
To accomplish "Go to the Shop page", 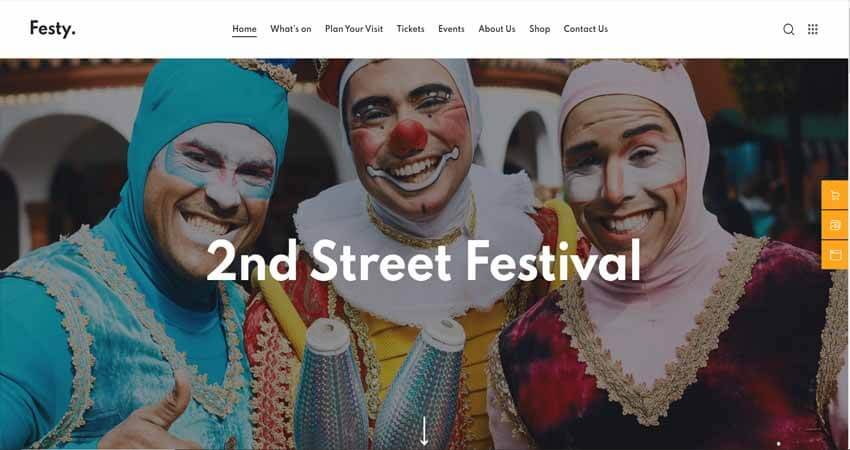I will (x=539, y=29).
